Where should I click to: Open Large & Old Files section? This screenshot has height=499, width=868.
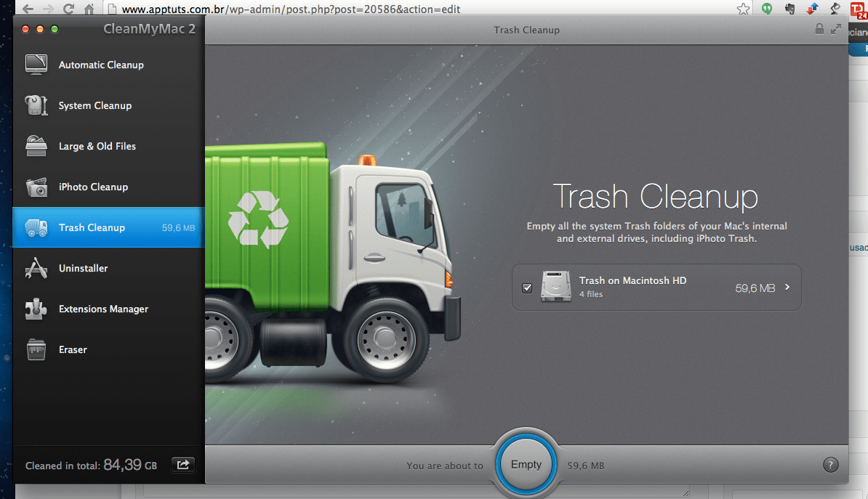click(x=108, y=146)
